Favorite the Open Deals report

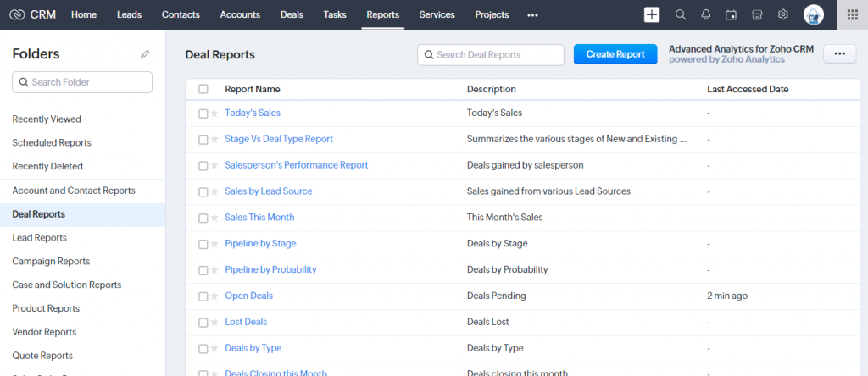pos(214,296)
